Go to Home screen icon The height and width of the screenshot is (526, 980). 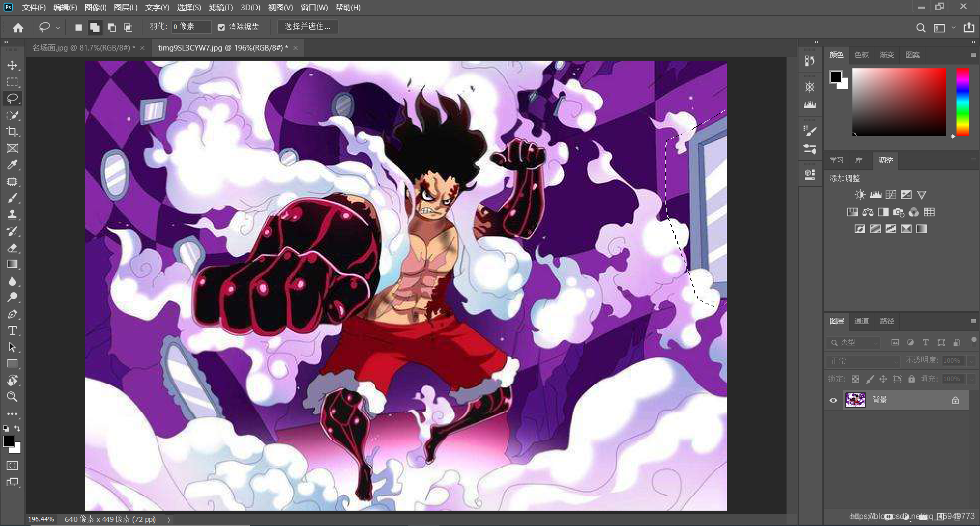click(x=18, y=28)
